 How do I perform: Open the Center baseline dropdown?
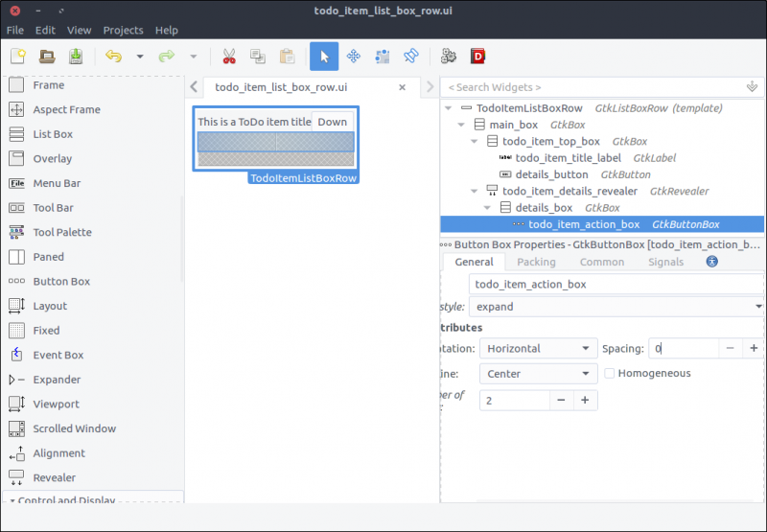(x=538, y=374)
